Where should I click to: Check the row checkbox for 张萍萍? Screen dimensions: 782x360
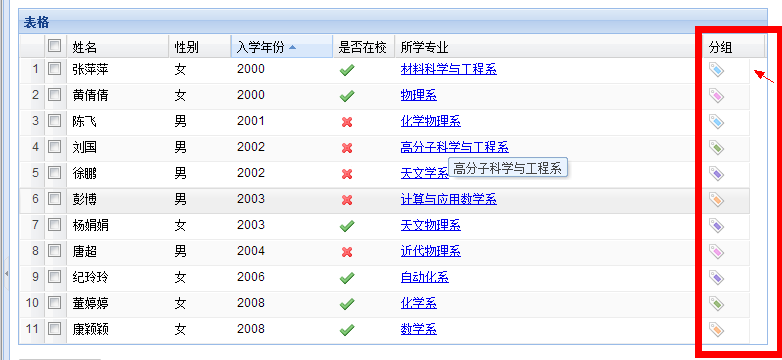tap(54, 69)
